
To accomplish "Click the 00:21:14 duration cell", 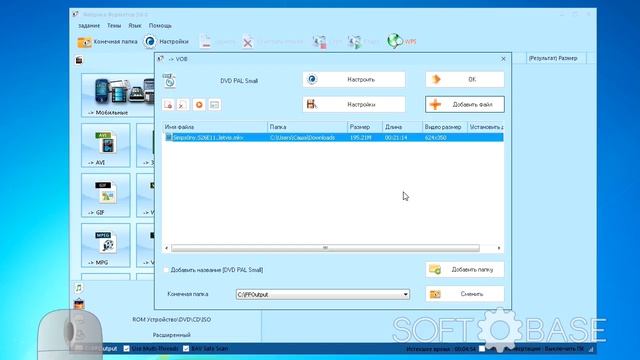I will pos(396,138).
